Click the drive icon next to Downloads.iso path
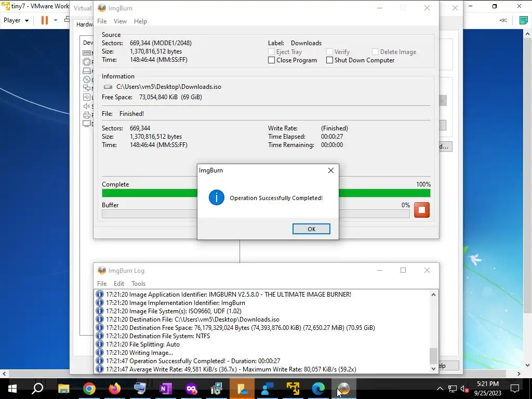Viewport: 532px width, 399px height. tap(108, 87)
